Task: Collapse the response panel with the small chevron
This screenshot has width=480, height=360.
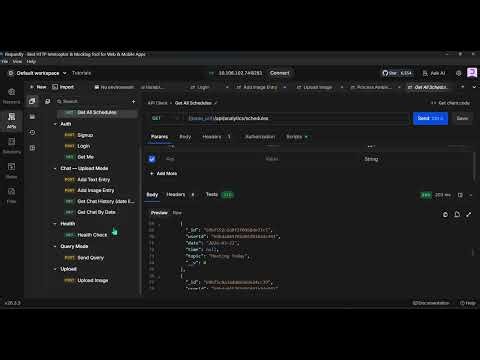Action: tap(471, 195)
